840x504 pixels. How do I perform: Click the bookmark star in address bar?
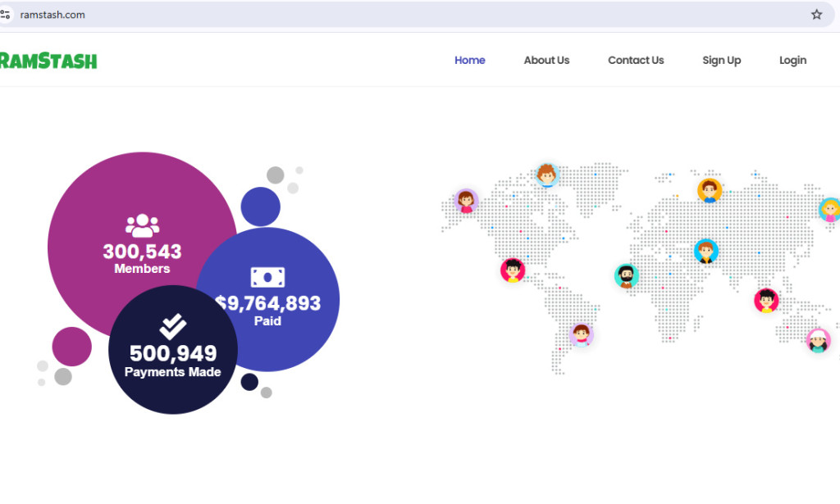[x=816, y=15]
